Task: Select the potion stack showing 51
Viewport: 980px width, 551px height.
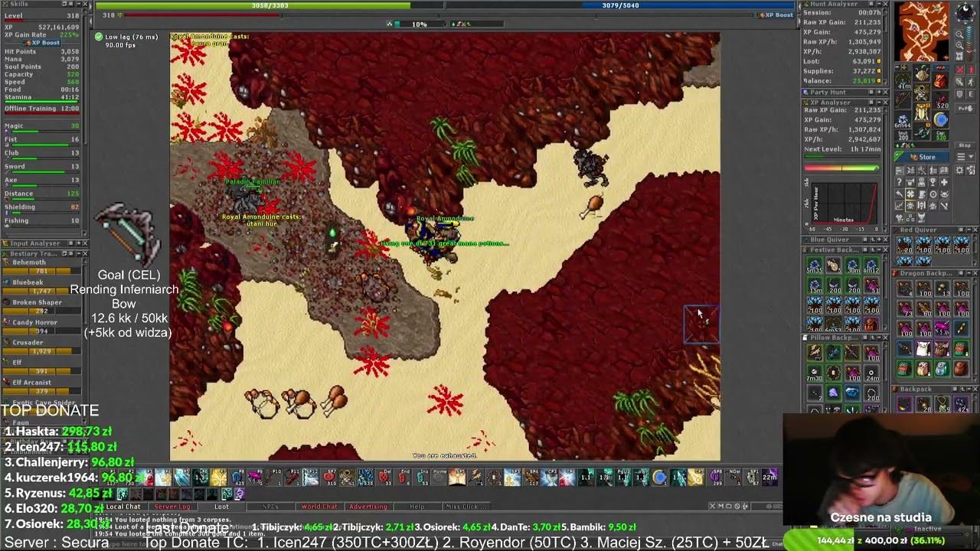Action: pos(871,285)
